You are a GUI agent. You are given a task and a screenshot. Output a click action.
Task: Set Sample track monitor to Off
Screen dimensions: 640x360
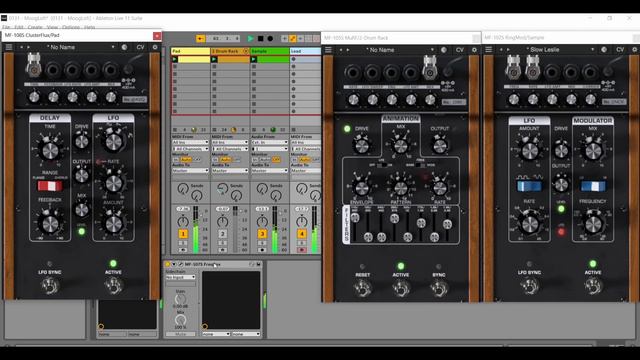click(x=276, y=160)
